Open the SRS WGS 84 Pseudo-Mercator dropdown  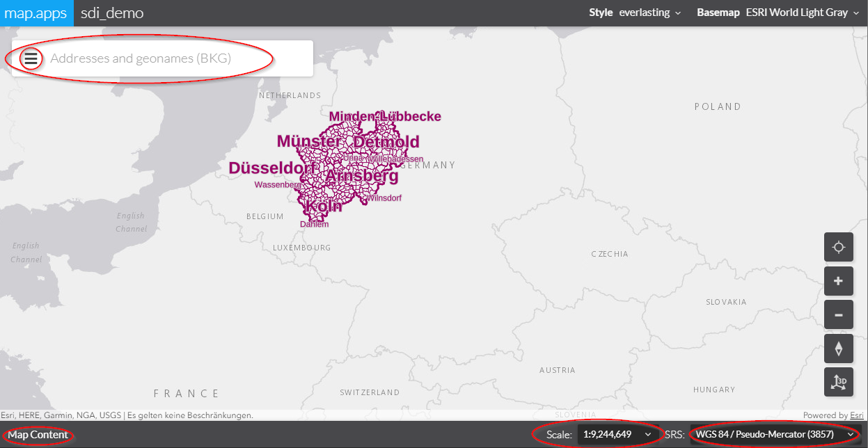[774, 435]
